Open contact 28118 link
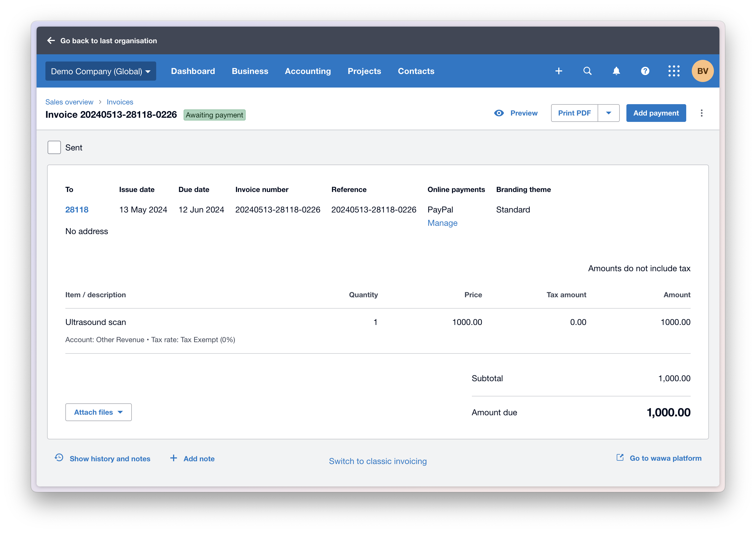The width and height of the screenshot is (756, 533). point(77,209)
